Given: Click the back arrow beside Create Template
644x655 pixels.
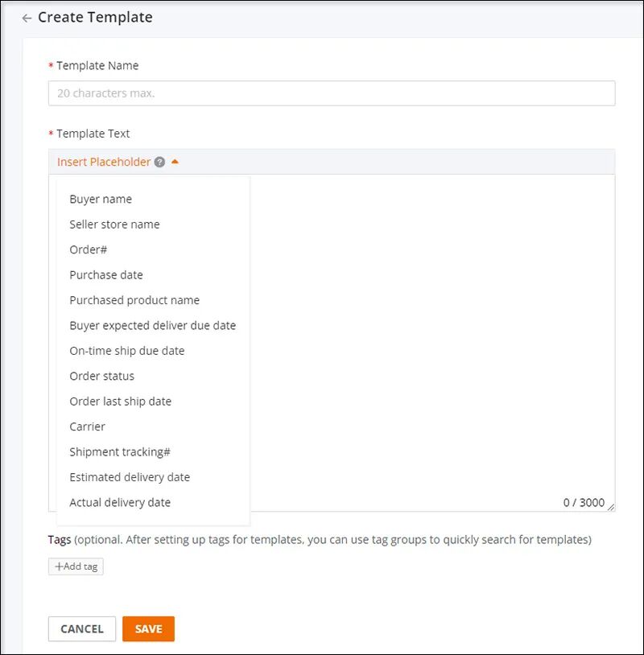Looking at the screenshot, I should click(x=27, y=18).
